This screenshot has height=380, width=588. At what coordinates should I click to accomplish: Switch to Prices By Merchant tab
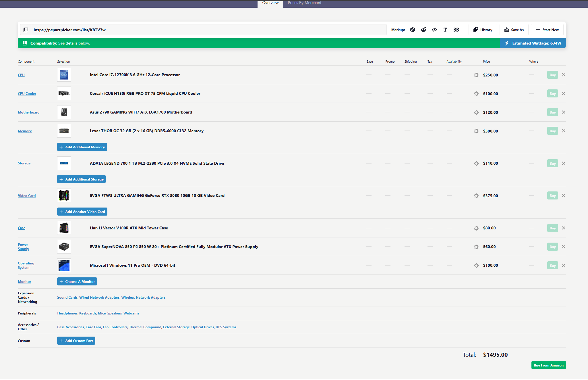305,3
